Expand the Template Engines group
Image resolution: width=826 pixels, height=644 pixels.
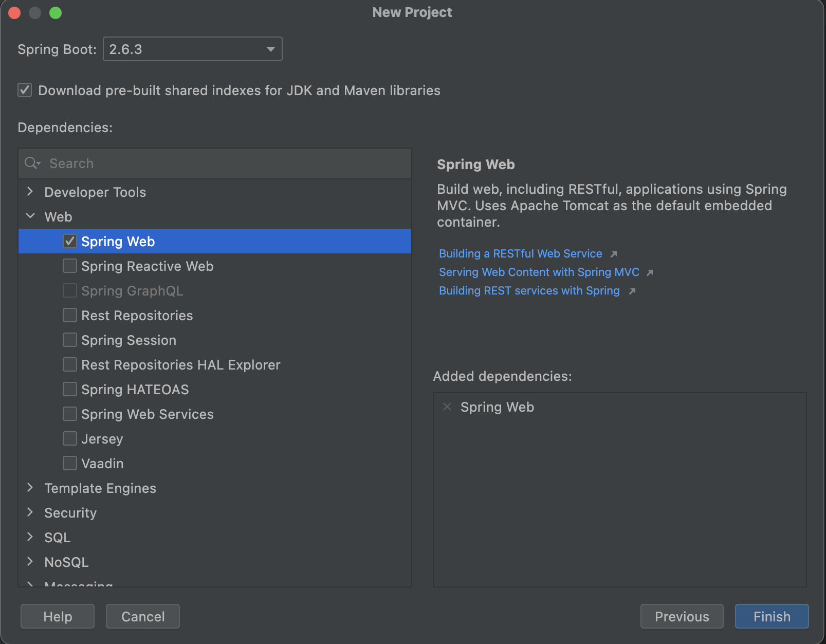tap(30, 488)
